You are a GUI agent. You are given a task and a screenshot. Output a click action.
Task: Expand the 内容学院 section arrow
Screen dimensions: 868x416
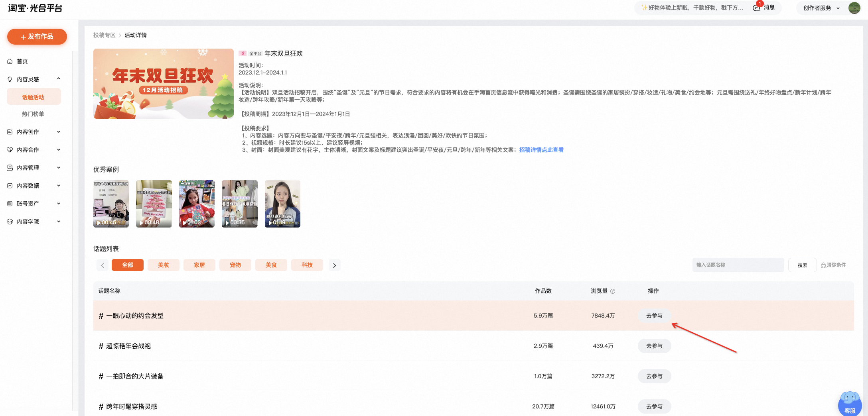(59, 222)
